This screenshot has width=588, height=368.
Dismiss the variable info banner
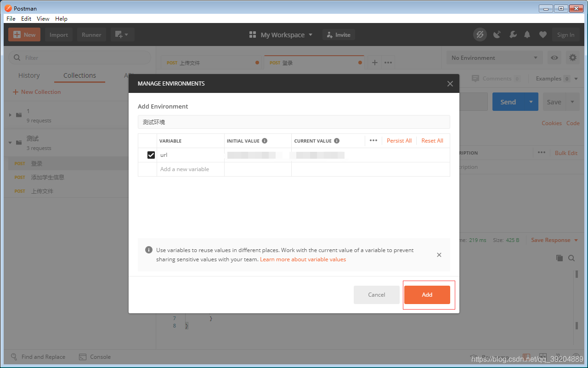tap(439, 255)
